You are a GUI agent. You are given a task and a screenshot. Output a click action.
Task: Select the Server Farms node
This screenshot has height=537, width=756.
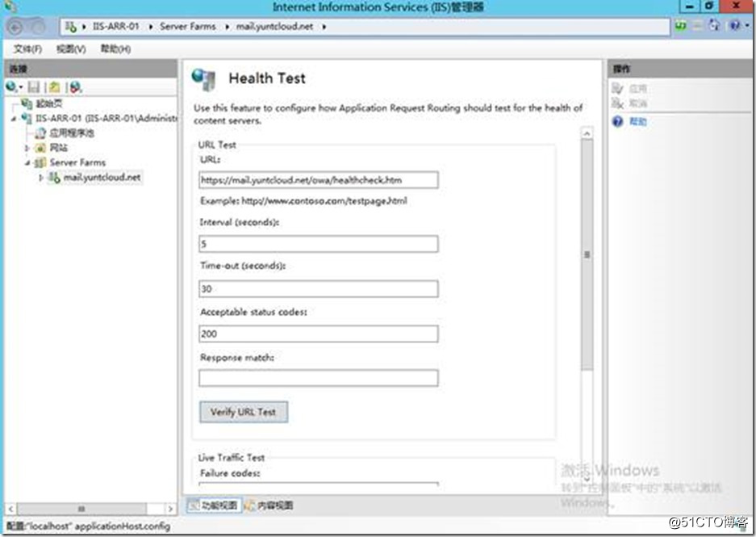click(x=77, y=162)
